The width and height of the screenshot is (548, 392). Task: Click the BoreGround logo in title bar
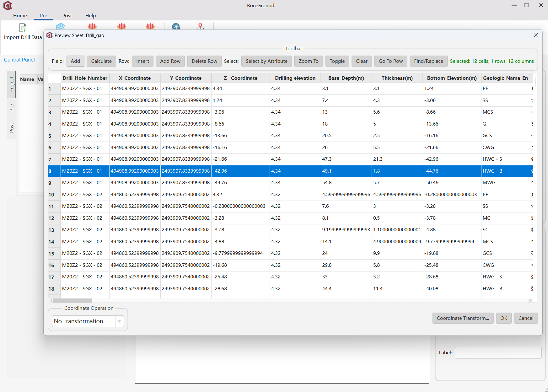tap(8, 6)
